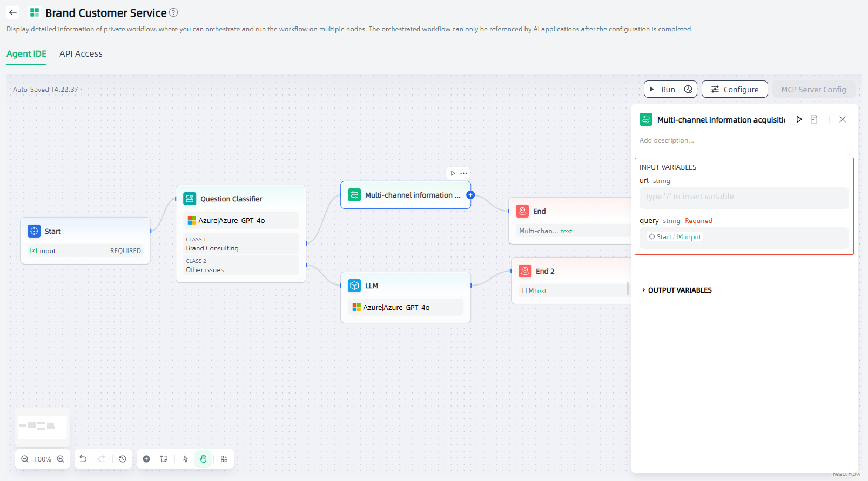Screen dimensions: 868x481
Task: Click the minimap thumbnail of the workflow
Action: point(43,427)
